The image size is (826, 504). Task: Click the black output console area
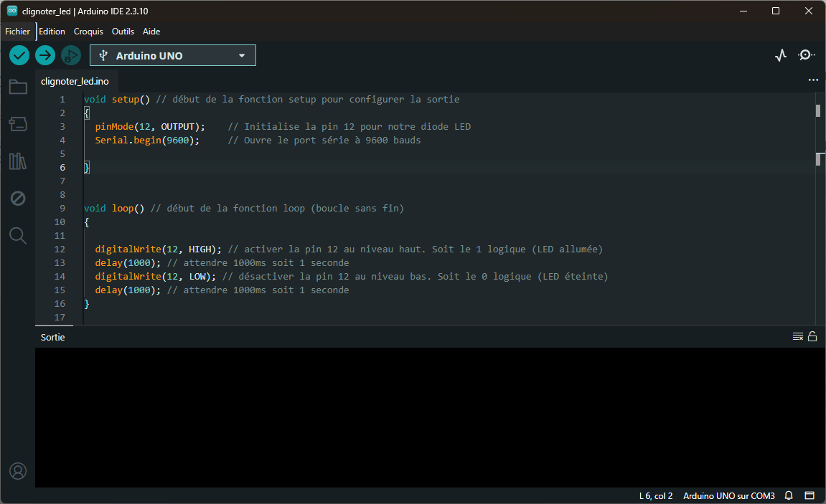(x=431, y=417)
